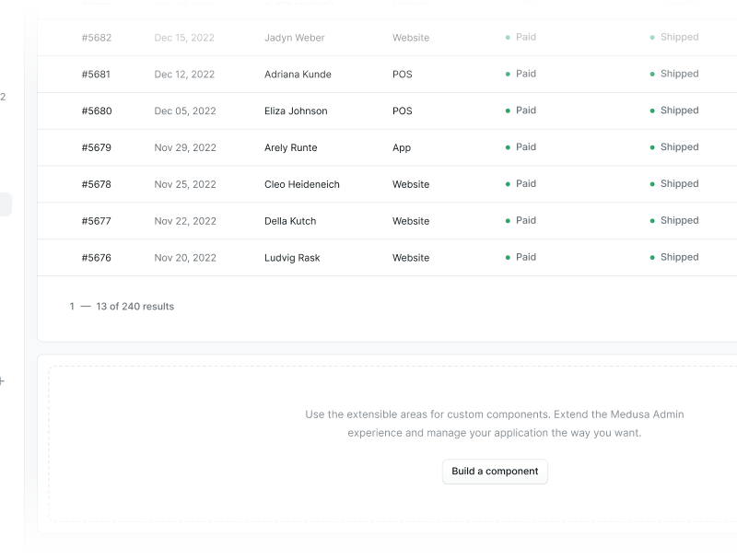The width and height of the screenshot is (737, 560).
Task: Select customer Ludvig Rask
Action: (x=292, y=258)
